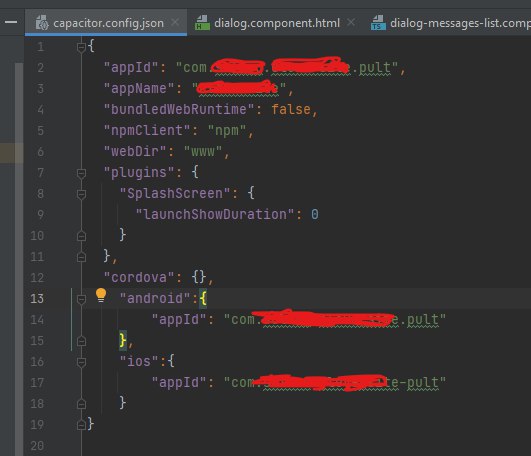
Task: Click the fold end marker on line 19
Action: (81, 425)
